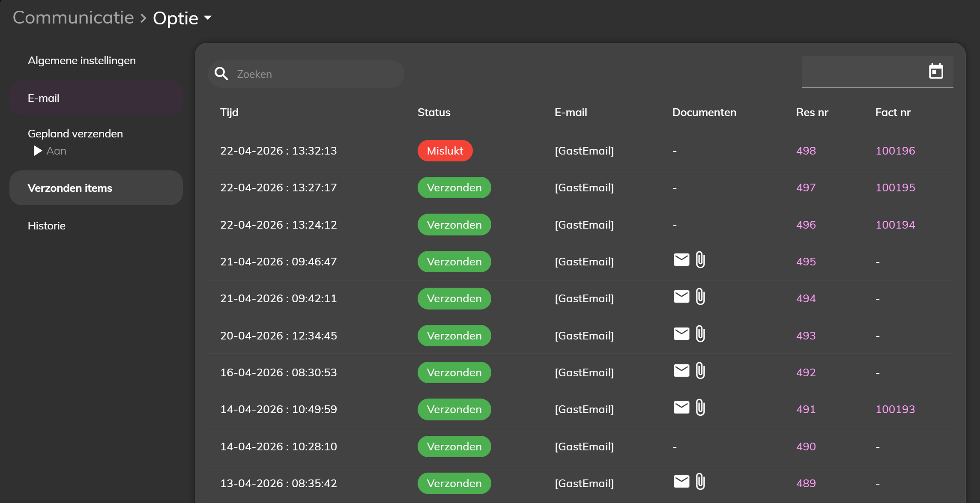This screenshot has width=980, height=503.
Task: Open reservation number 498
Action: coord(806,151)
